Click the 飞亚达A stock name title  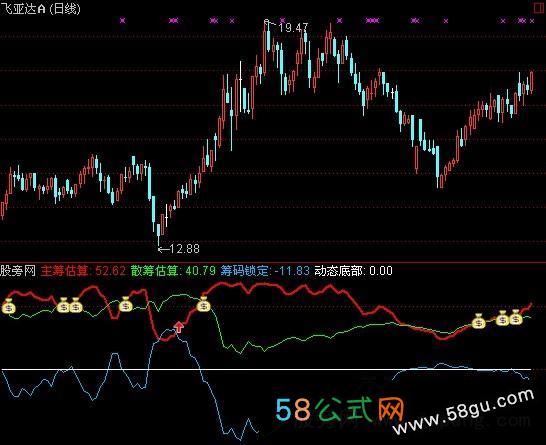click(23, 8)
